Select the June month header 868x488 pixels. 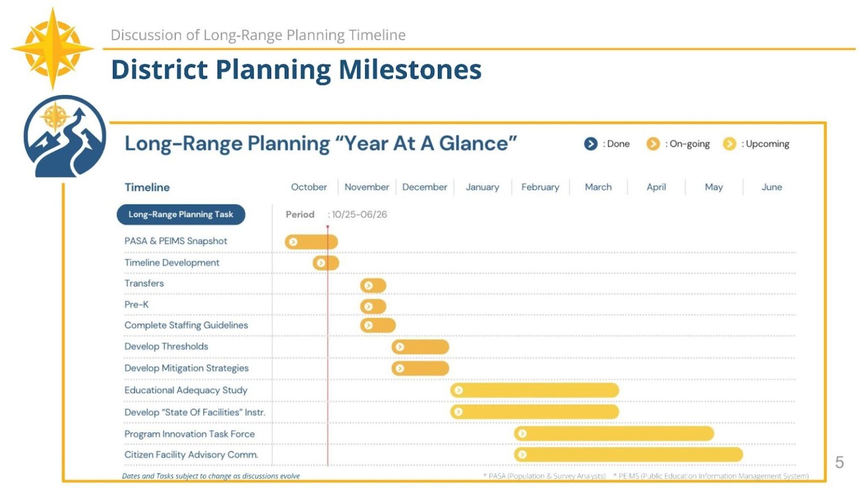click(x=771, y=187)
